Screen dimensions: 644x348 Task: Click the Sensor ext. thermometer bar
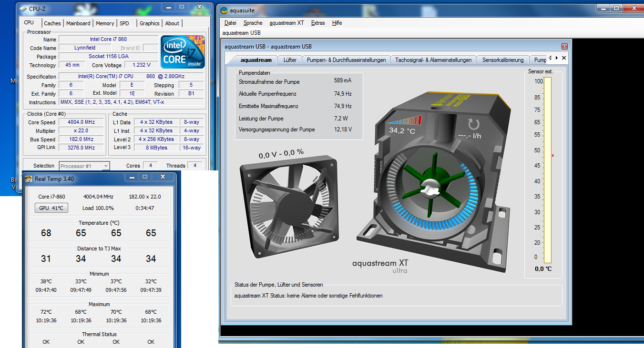(x=547, y=170)
